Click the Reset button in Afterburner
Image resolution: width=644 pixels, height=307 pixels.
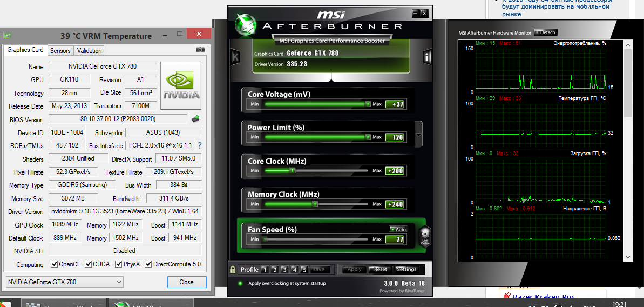point(381,269)
